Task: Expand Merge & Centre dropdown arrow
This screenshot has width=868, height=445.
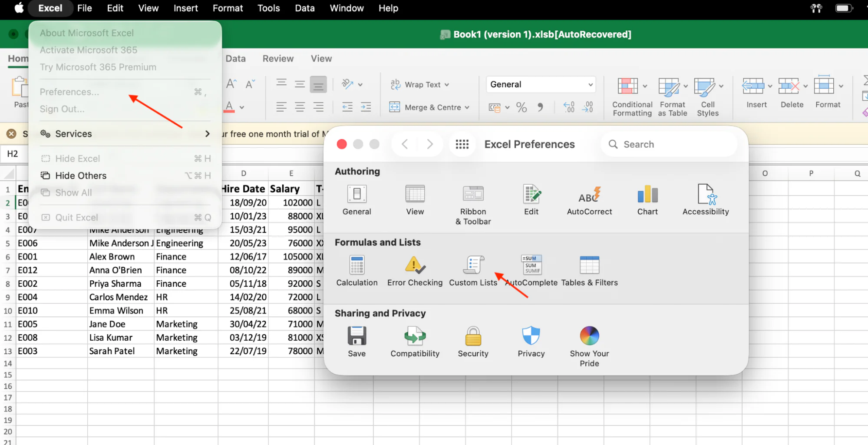Action: (x=467, y=107)
